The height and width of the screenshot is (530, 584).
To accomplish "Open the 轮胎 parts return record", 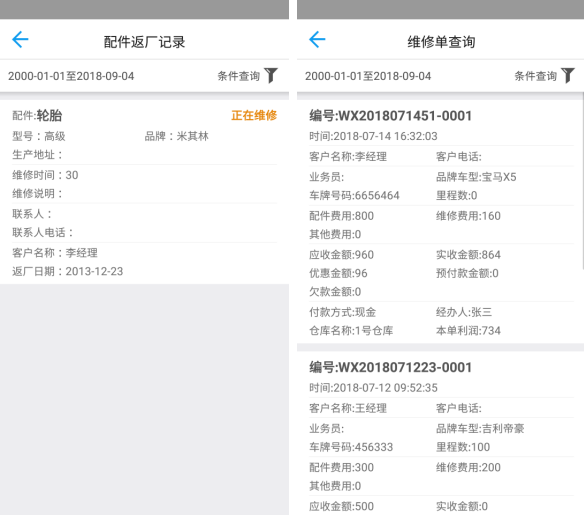I will click(x=145, y=192).
